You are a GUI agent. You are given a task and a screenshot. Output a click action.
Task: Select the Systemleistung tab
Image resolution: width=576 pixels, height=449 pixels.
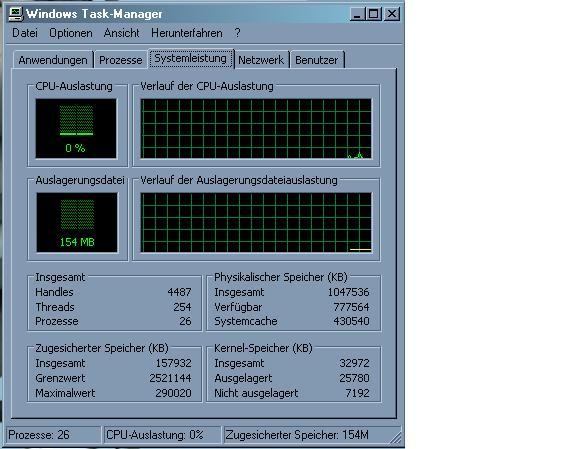pyautogui.click(x=190, y=58)
